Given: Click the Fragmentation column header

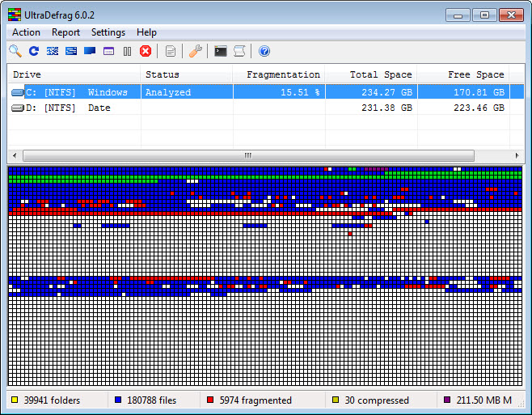Looking at the screenshot, I should (x=279, y=74).
